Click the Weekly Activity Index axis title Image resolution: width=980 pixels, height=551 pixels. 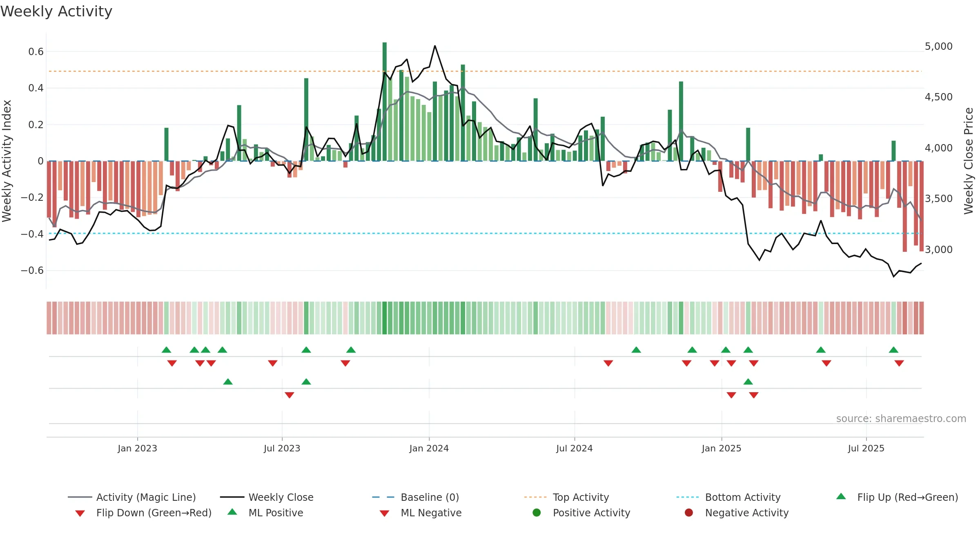tap(7, 161)
